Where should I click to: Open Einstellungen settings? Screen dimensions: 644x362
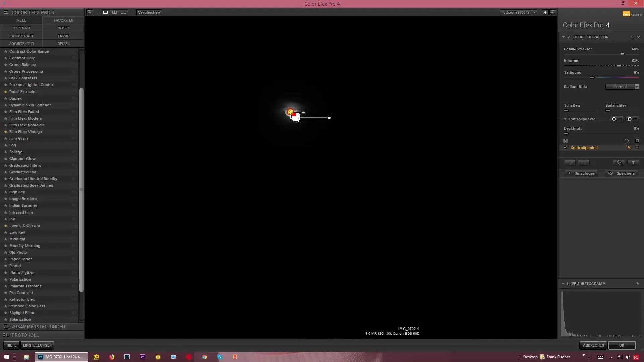click(x=37, y=345)
